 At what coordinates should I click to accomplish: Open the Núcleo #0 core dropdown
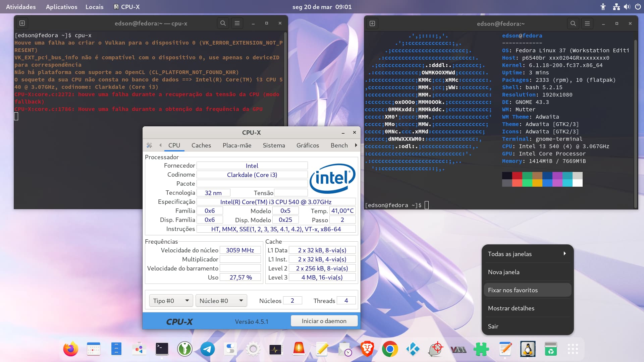click(x=221, y=301)
